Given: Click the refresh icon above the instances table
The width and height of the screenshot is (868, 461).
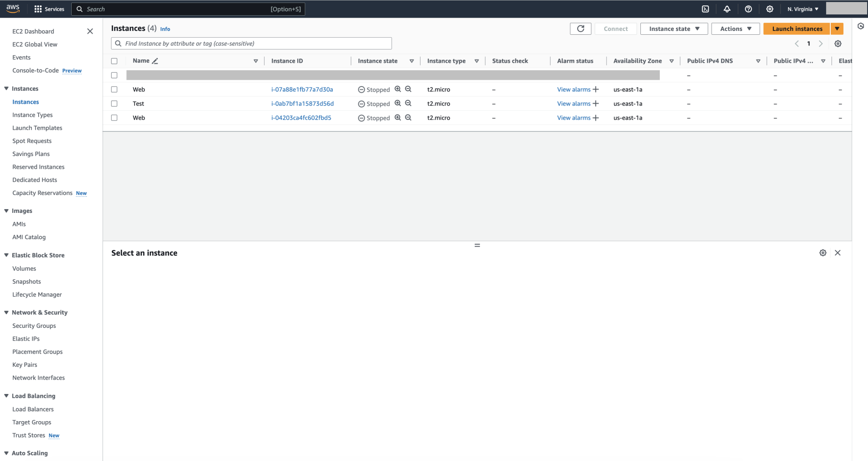Looking at the screenshot, I should click(580, 28).
